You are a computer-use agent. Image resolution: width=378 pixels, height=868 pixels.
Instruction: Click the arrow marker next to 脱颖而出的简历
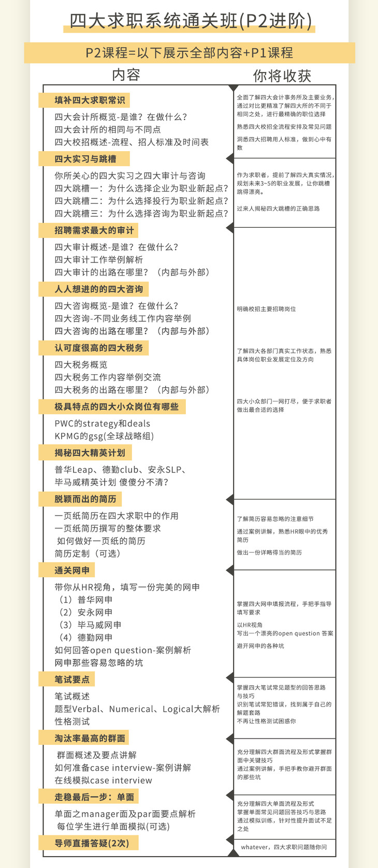point(230,499)
